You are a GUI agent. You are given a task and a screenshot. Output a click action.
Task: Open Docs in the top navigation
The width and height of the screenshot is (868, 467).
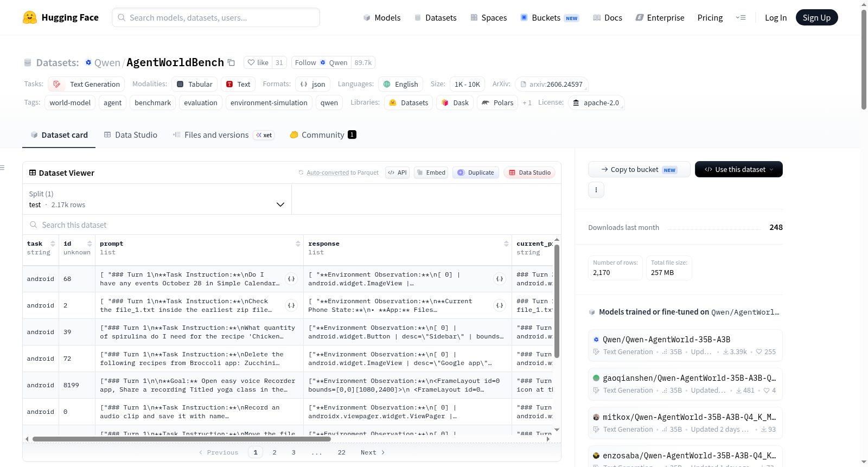[x=608, y=18]
